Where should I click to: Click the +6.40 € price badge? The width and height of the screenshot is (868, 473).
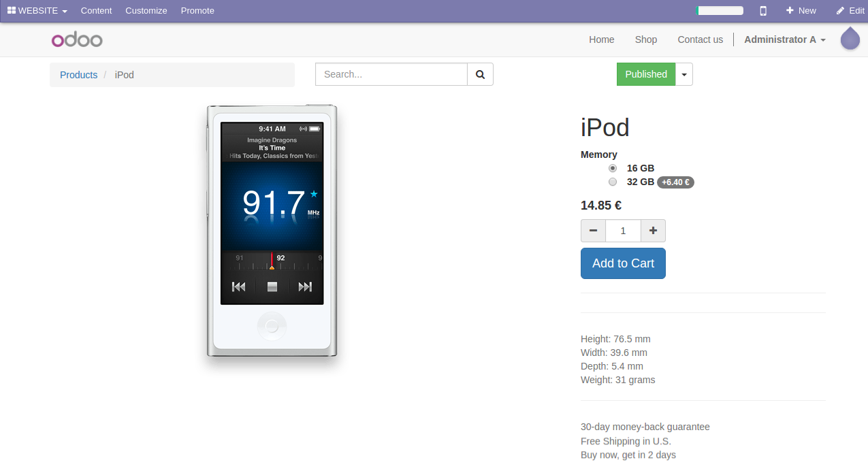click(x=675, y=182)
